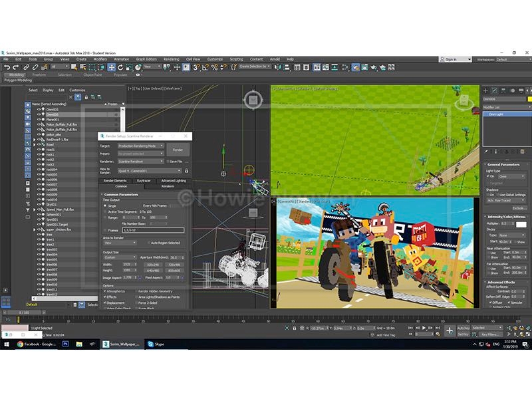Click the 640x480 output size preset

point(154,270)
